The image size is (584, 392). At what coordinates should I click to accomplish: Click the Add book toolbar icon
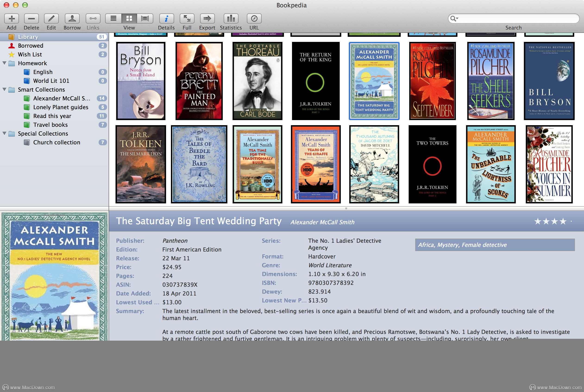(12, 19)
